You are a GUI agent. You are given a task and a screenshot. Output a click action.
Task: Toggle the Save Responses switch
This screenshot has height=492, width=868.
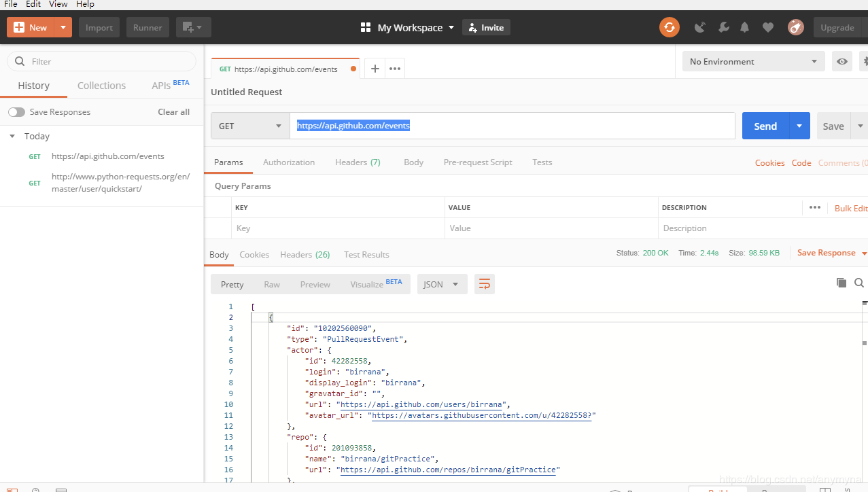click(x=16, y=112)
